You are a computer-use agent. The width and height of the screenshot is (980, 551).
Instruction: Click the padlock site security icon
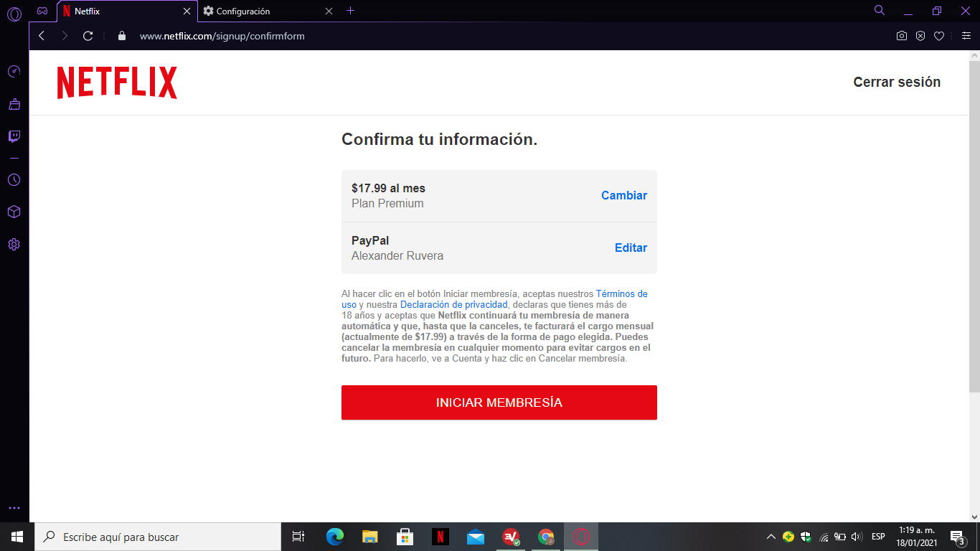click(121, 36)
